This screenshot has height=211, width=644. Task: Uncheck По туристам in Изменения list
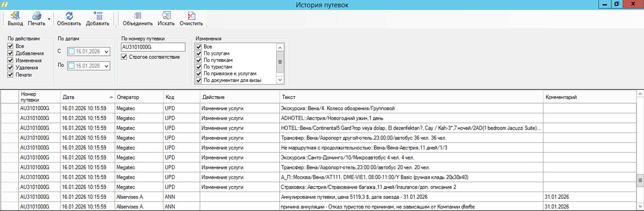199,67
